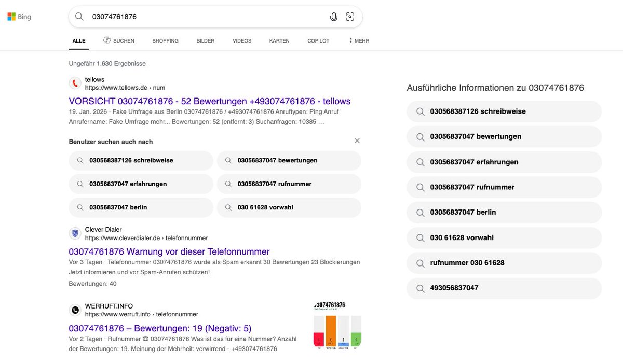Sidebar suggestion '03056837047 erfahrungen'

(504, 162)
